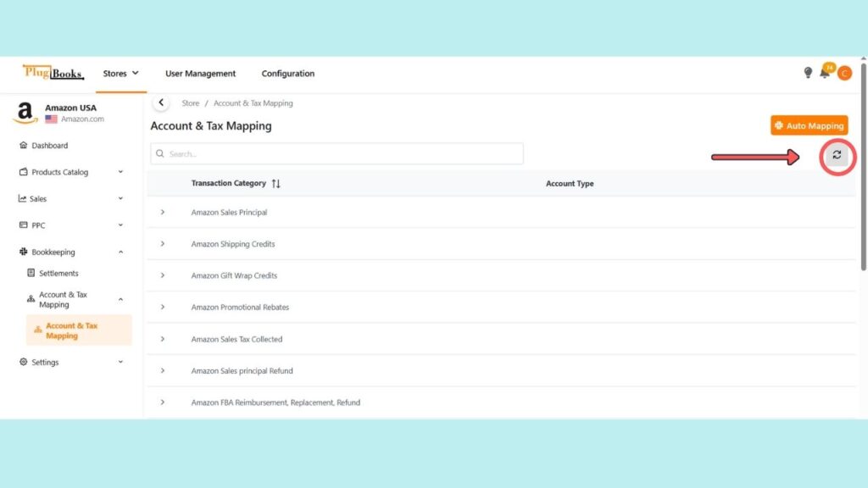
Task: Click the Settlements document icon
Action: pyautogui.click(x=31, y=273)
